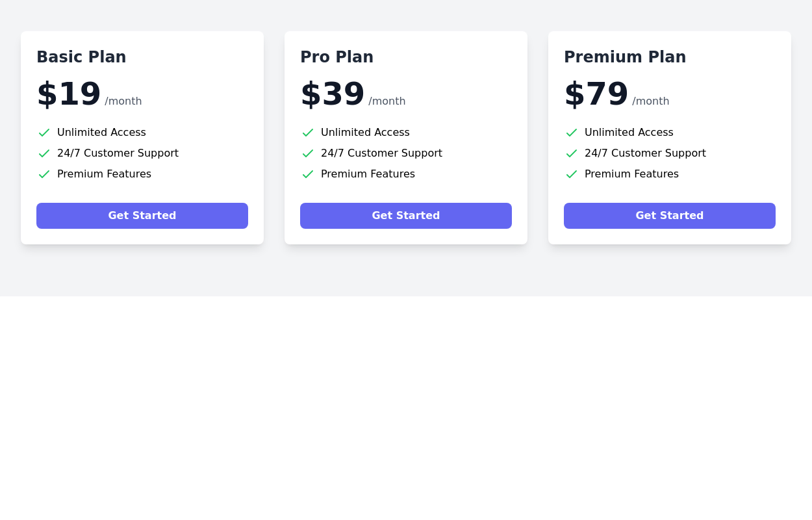812x520 pixels.
Task: Click checkmark beside Basic Plan Unlimited Access
Action: pyautogui.click(x=44, y=133)
